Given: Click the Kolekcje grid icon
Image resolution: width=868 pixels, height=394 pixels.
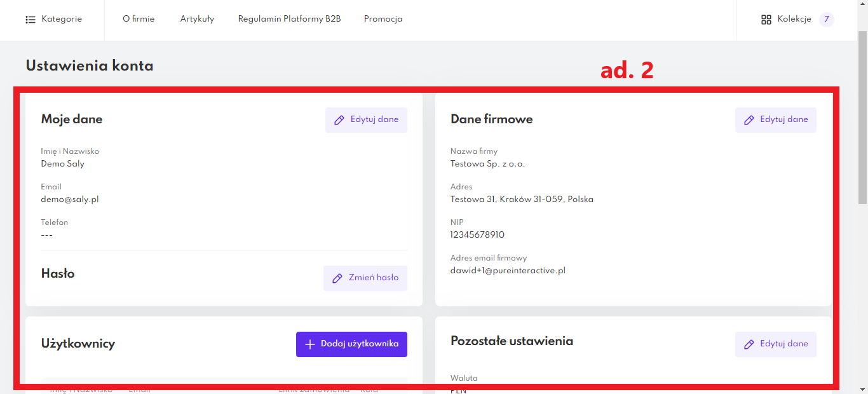Looking at the screenshot, I should [x=766, y=20].
